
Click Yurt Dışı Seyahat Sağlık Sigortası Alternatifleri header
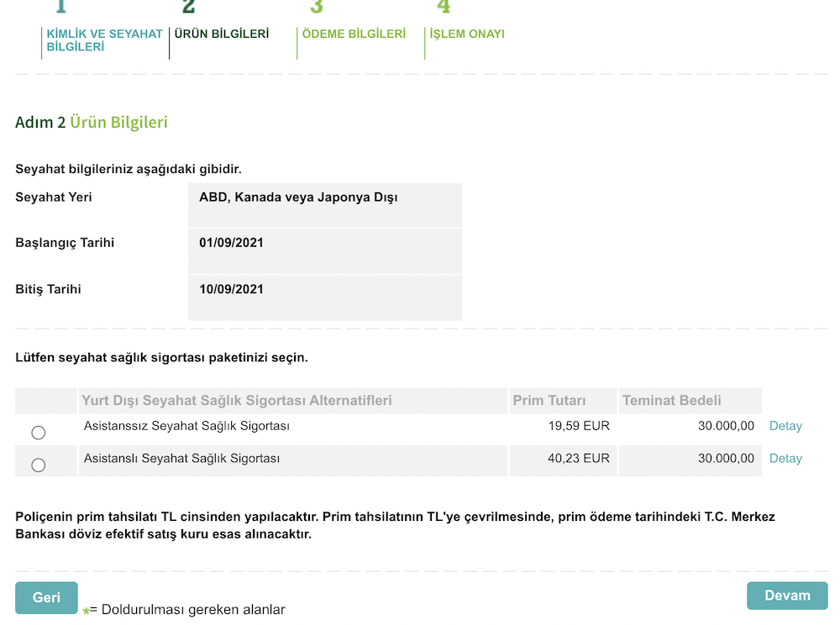[293, 401]
